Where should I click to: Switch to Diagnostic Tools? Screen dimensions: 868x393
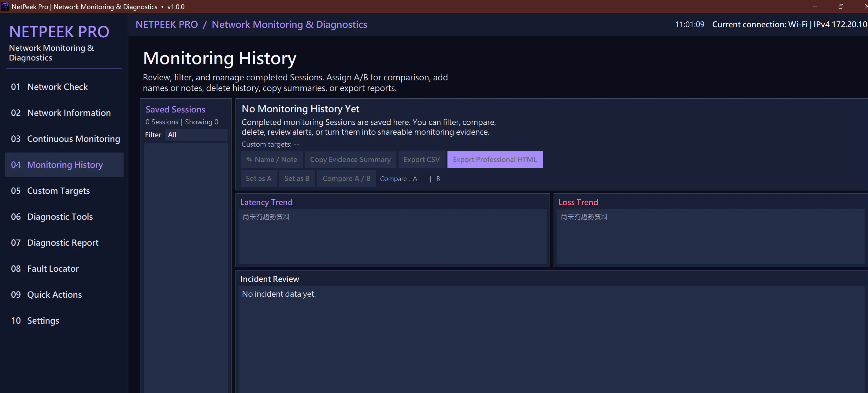pyautogui.click(x=64, y=217)
